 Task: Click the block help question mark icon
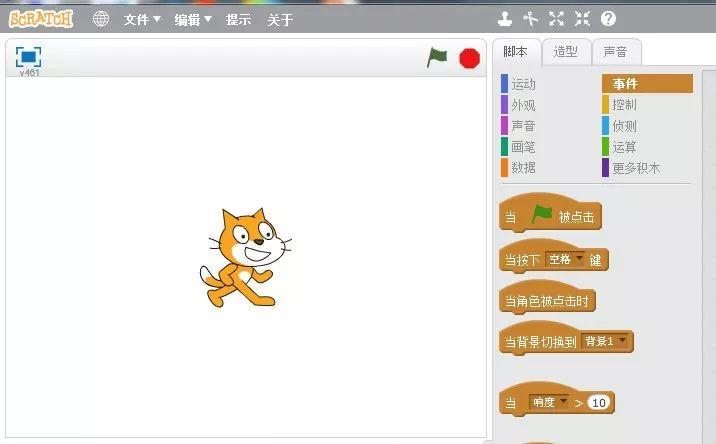608,19
